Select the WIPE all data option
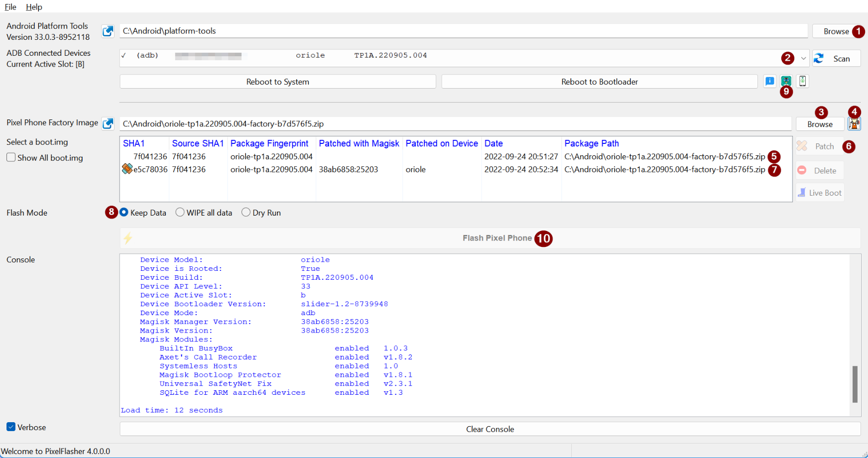Viewport: 868px width, 458px height. pos(180,213)
